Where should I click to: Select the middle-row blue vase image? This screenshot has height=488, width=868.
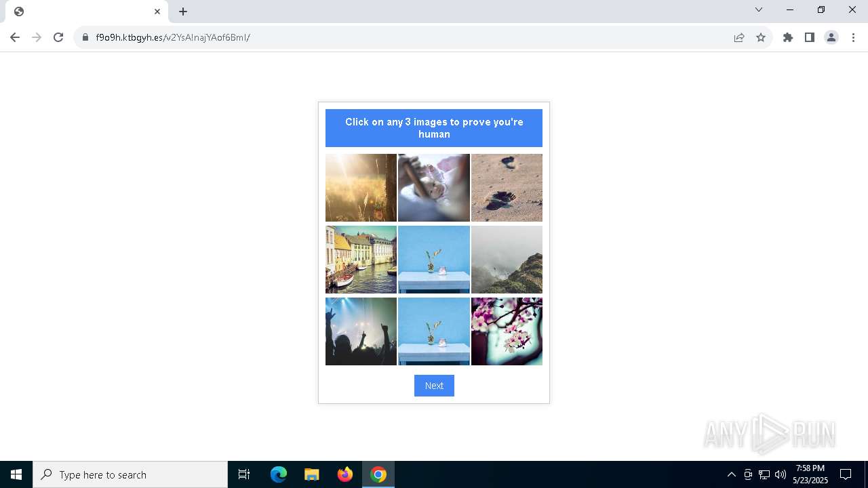(434, 260)
